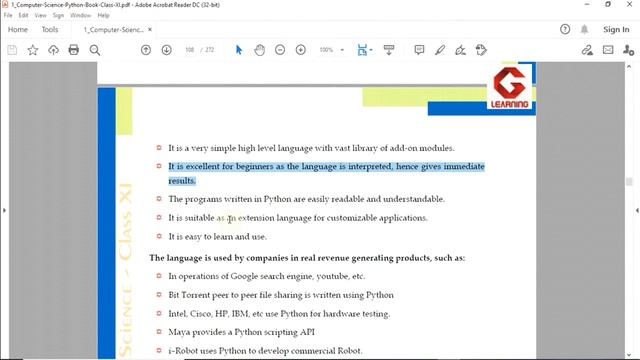640x360 pixels.
Task: Toggle read mode scrolling icon
Action: pyautogui.click(x=389, y=50)
